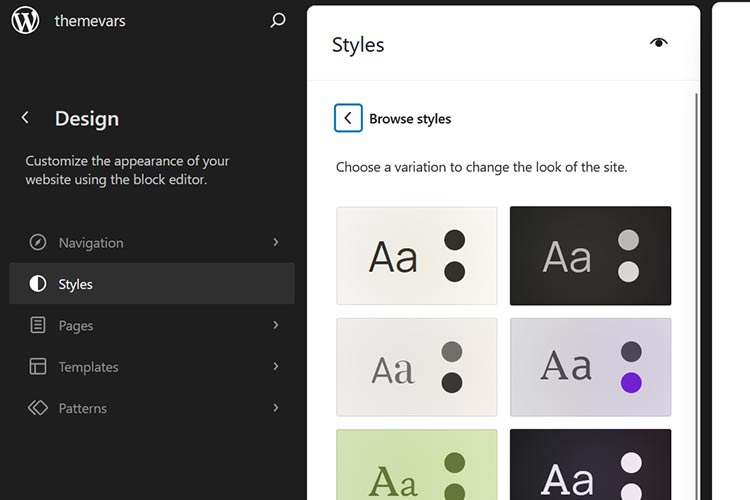750x500 pixels.
Task: Click the Pages document icon
Action: coord(38,325)
